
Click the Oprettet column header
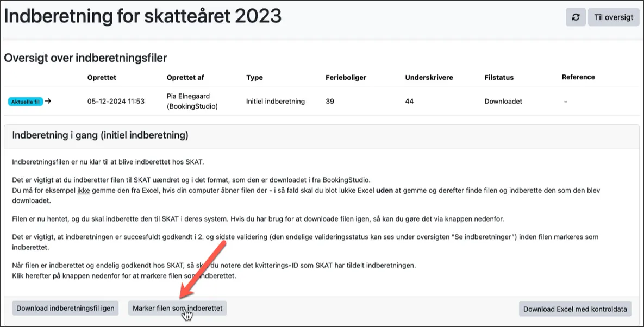coord(102,77)
